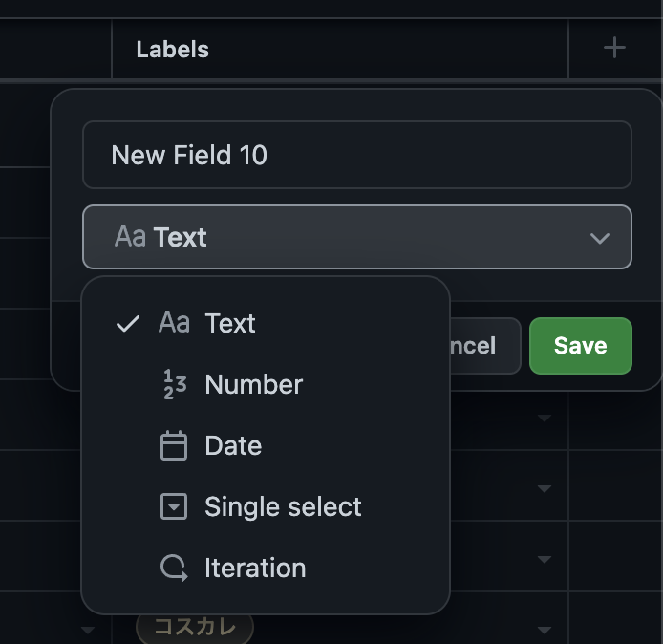Click the Single select box icon
663x644 pixels.
[174, 506]
